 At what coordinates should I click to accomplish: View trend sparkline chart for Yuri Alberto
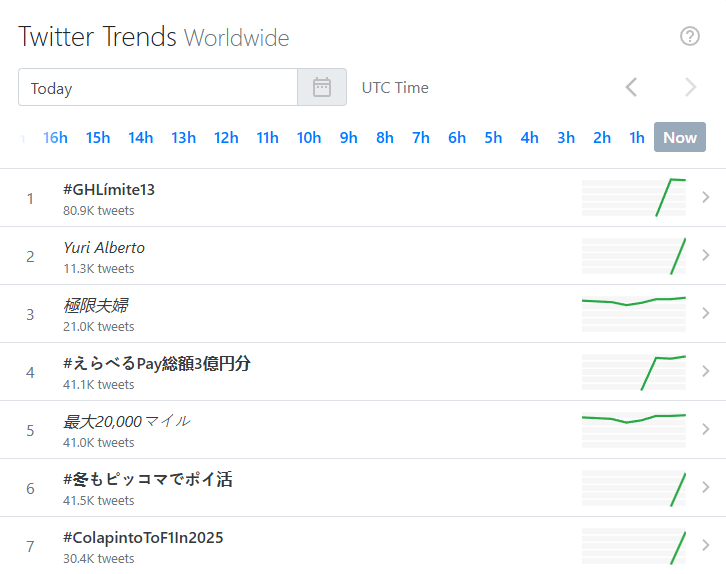(x=634, y=256)
